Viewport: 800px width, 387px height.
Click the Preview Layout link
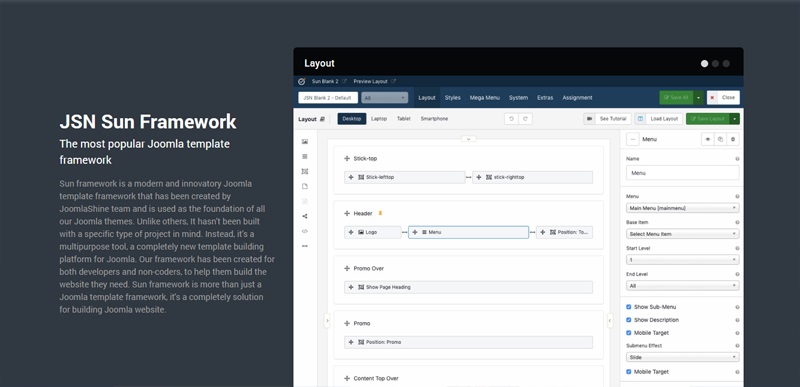(x=370, y=81)
